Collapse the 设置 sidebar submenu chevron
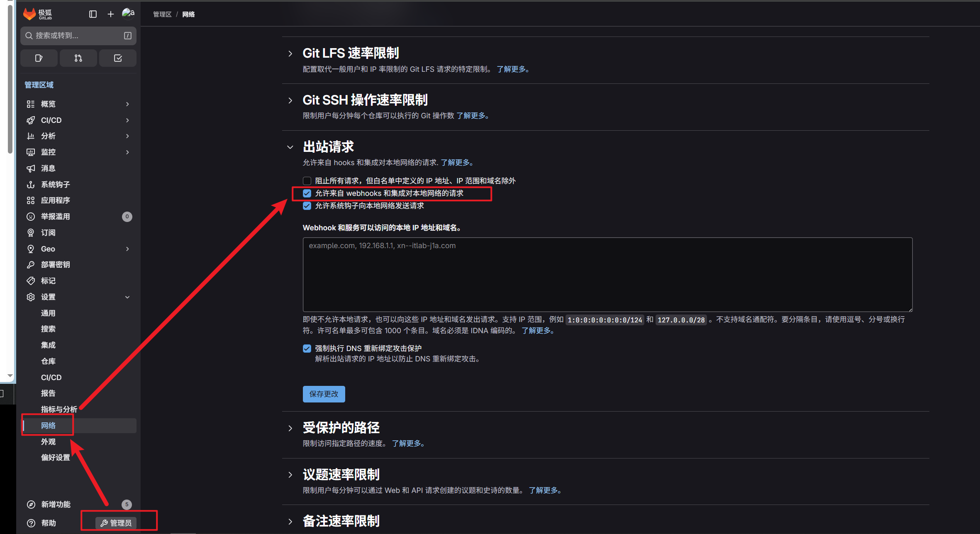This screenshot has width=980, height=534. click(127, 297)
